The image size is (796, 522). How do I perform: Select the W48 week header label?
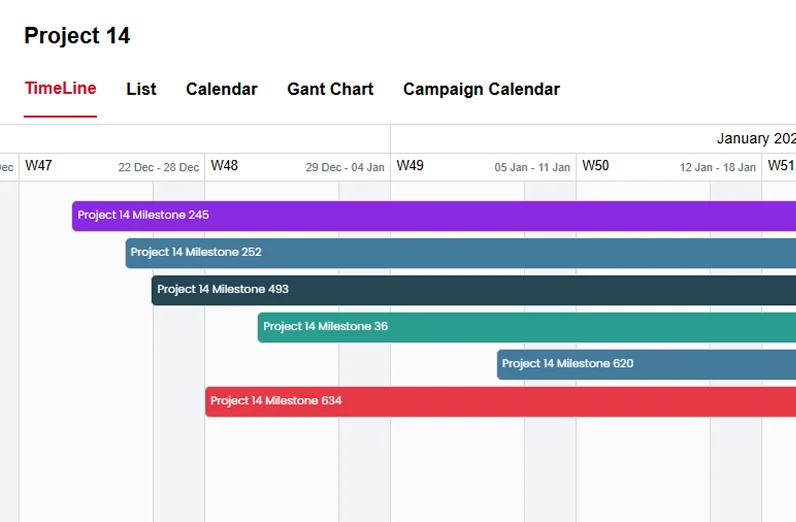click(x=225, y=166)
